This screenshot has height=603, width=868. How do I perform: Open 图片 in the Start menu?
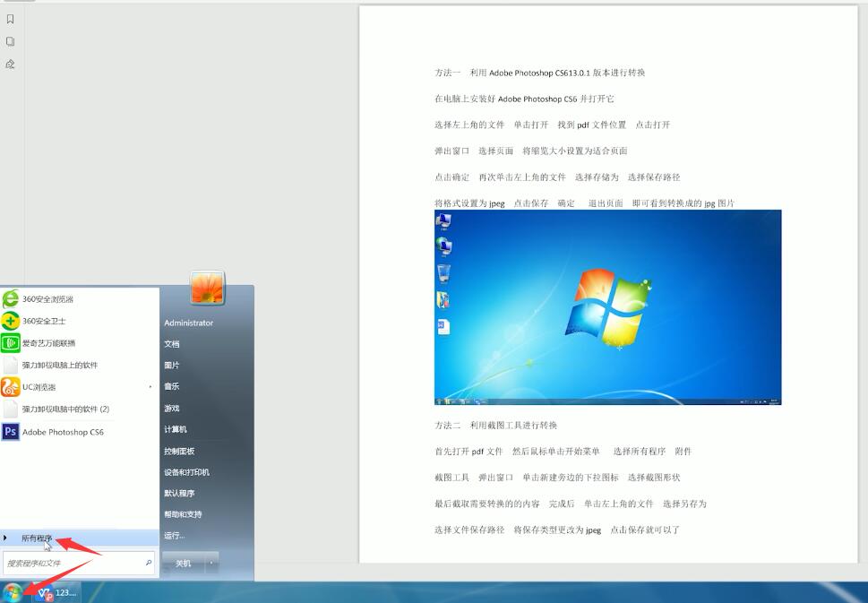point(172,366)
